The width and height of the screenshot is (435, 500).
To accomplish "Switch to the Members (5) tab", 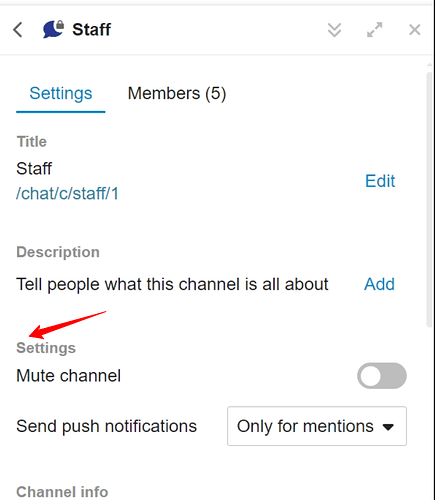I will (x=177, y=93).
